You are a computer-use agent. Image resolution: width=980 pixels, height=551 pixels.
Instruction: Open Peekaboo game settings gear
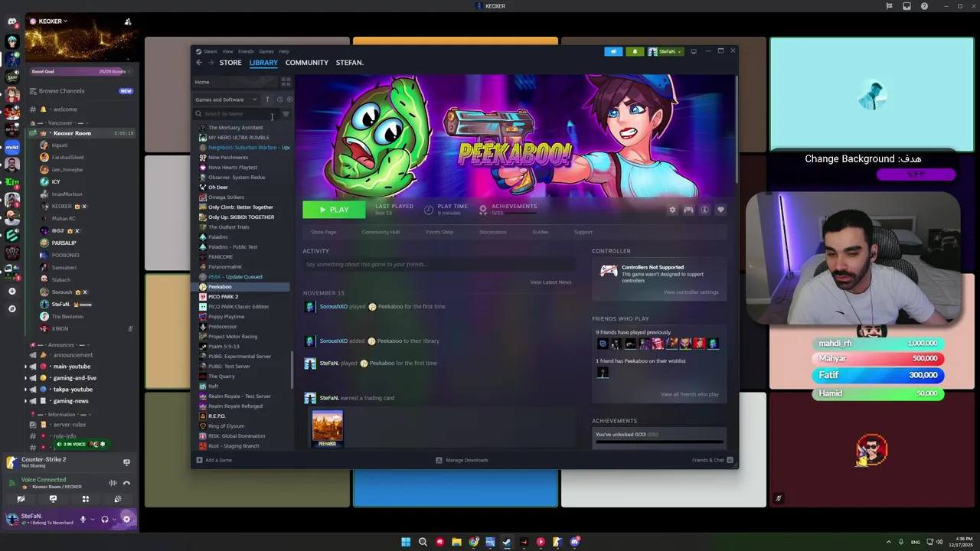point(672,210)
